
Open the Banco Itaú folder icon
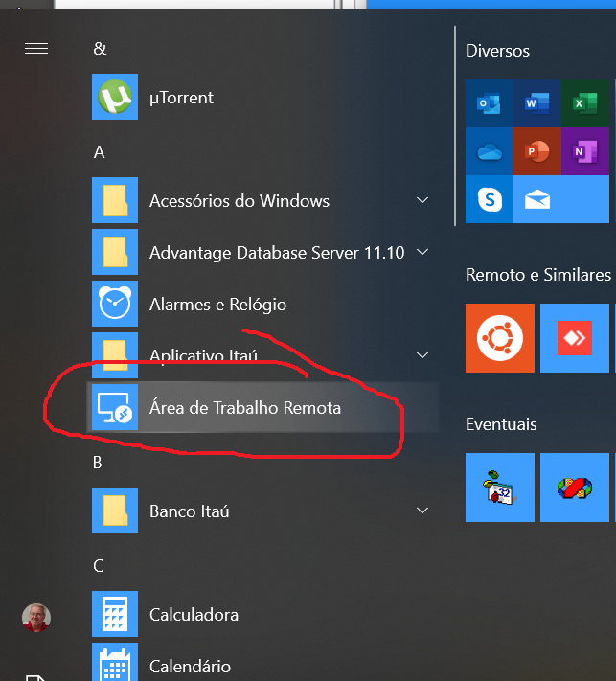point(115,511)
